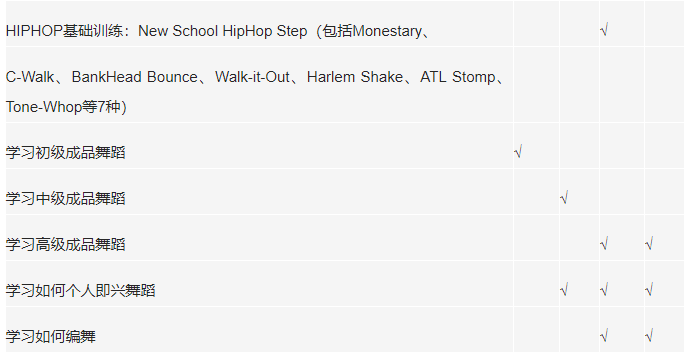Click the Tone-Whop等7种 text
The image size is (691, 360).
click(x=66, y=107)
